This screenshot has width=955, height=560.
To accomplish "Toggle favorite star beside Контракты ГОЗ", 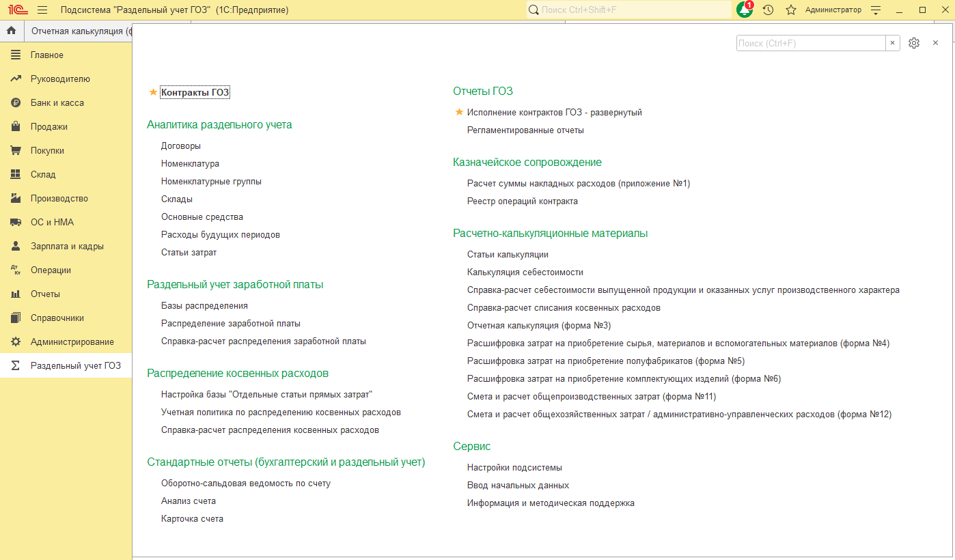I will coord(153,92).
